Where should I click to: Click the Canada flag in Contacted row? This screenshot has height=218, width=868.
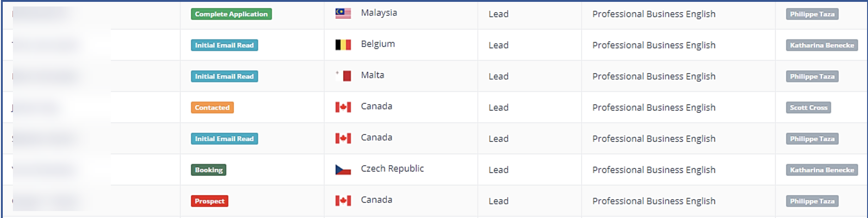pyautogui.click(x=343, y=107)
